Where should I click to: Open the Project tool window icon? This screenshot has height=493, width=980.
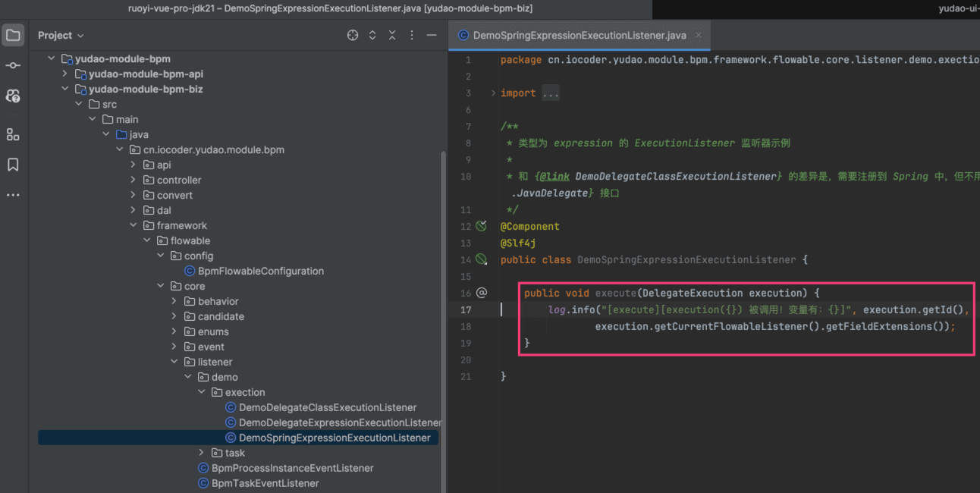[13, 36]
